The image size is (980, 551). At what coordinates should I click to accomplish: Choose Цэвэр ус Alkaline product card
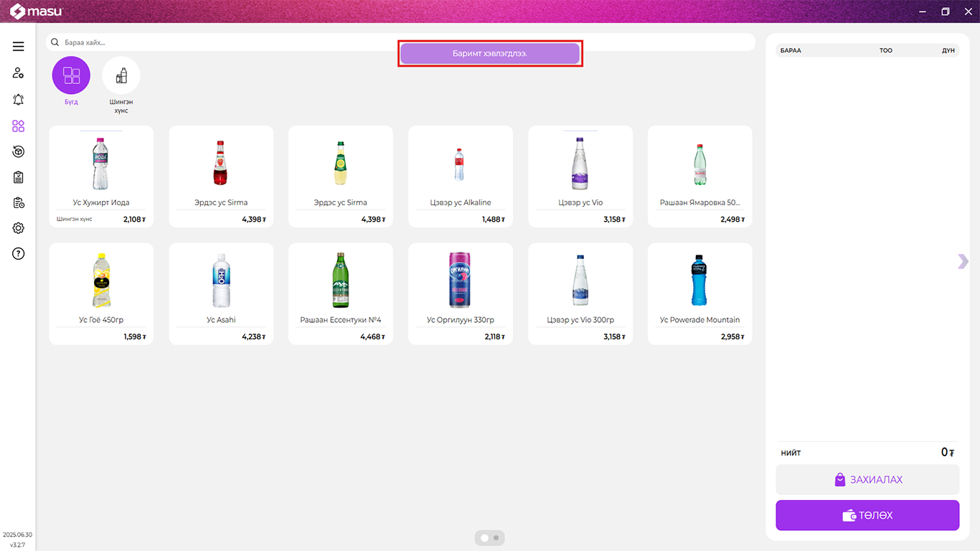(x=460, y=176)
